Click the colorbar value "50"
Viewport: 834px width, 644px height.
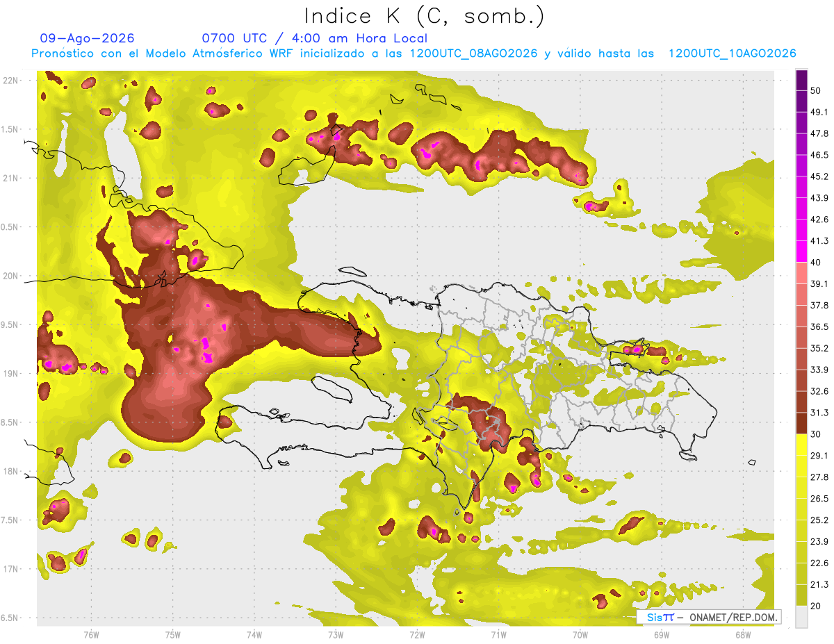point(816,90)
